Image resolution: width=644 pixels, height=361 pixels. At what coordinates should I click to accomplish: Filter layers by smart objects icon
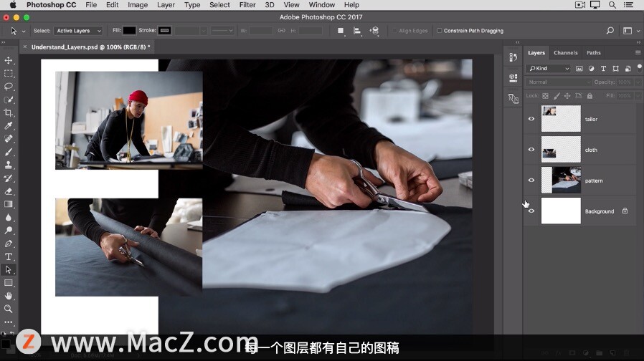628,69
